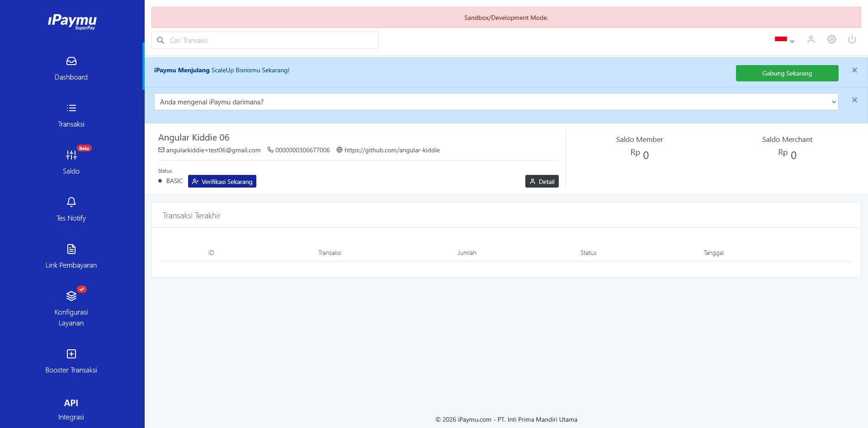Click phone number 0000000306677006

(302, 150)
